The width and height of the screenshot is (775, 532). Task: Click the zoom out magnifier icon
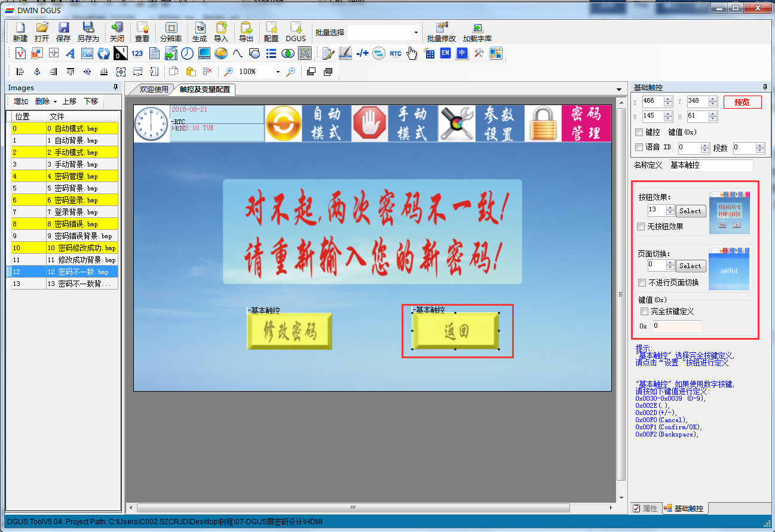point(290,72)
